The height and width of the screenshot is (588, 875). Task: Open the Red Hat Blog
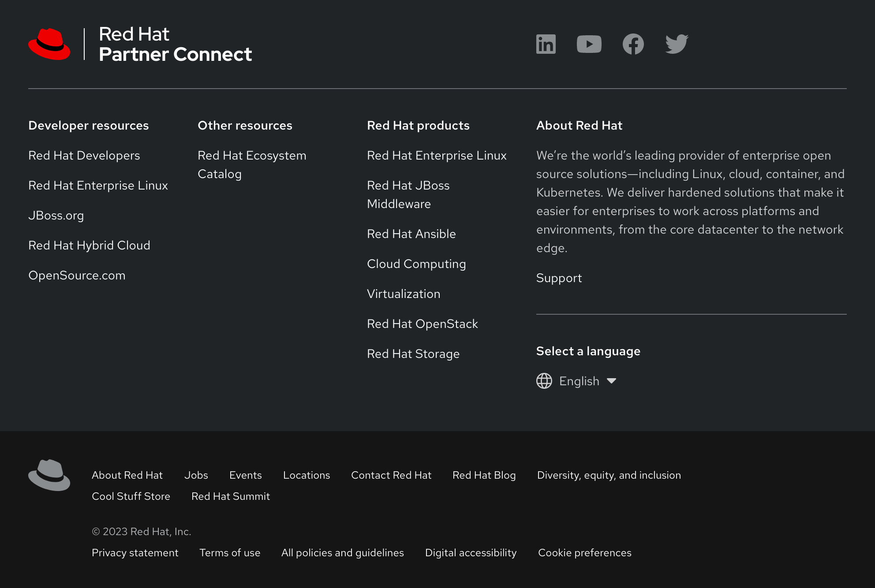click(484, 475)
